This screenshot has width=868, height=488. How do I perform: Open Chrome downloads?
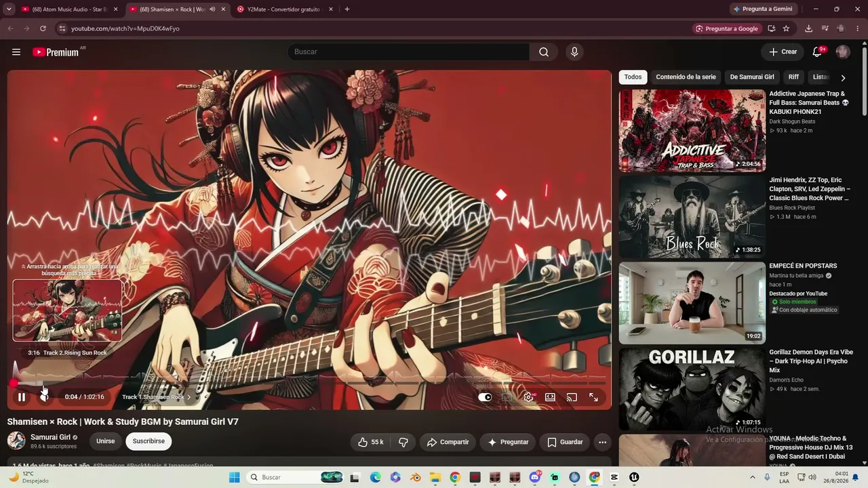pyautogui.click(x=808, y=28)
